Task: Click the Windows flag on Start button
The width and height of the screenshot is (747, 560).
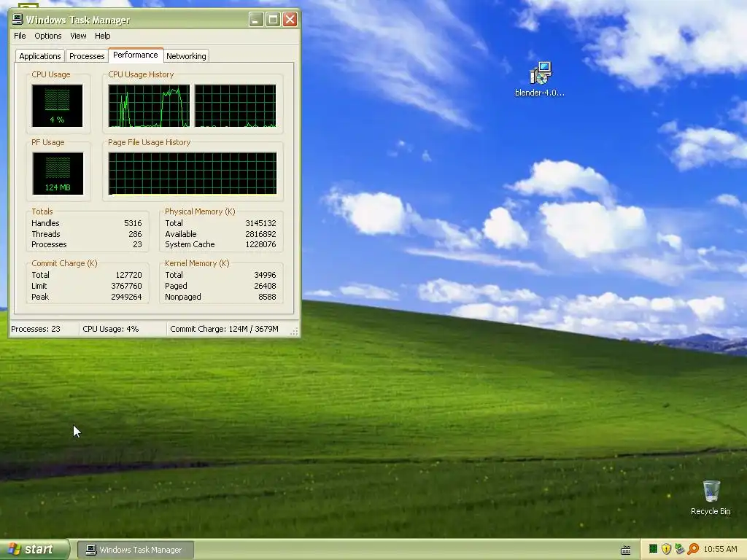Action: [15, 549]
